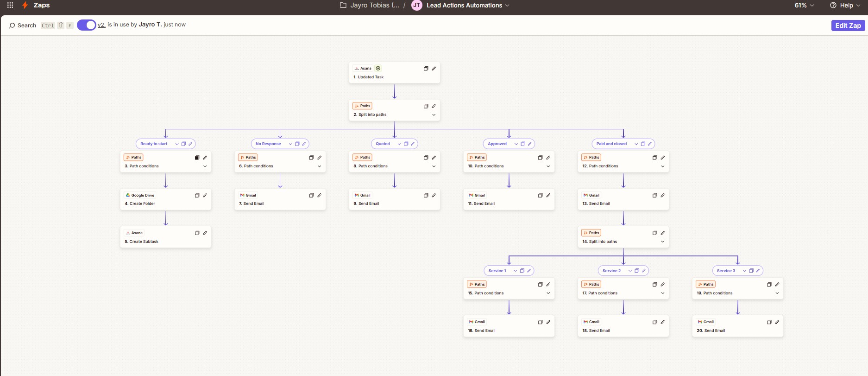Image resolution: width=868 pixels, height=376 pixels.
Task: Click pencil icon on 2. Split into paths
Action: point(434,106)
